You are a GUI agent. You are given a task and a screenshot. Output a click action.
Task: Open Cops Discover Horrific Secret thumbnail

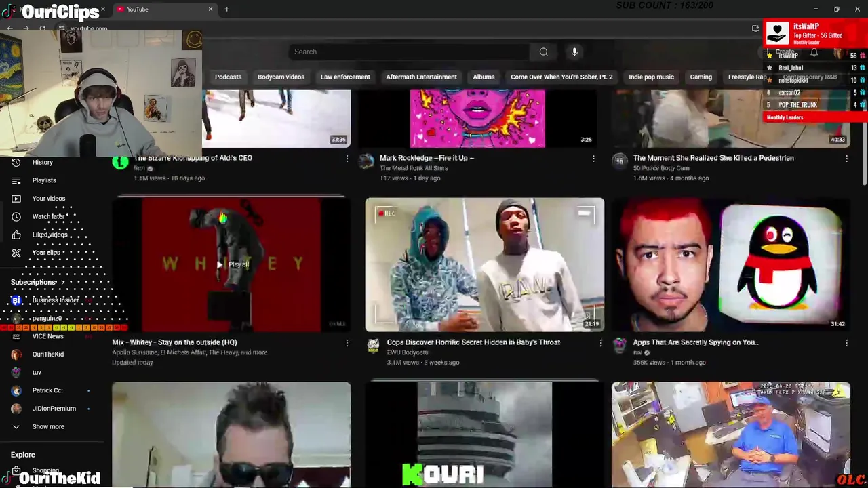484,264
